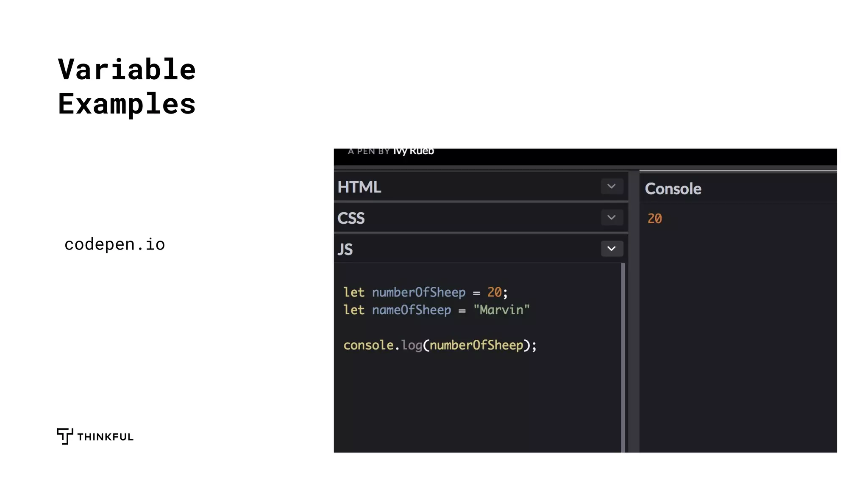
Task: Select the CSS editor header
Action: pyautogui.click(x=481, y=218)
